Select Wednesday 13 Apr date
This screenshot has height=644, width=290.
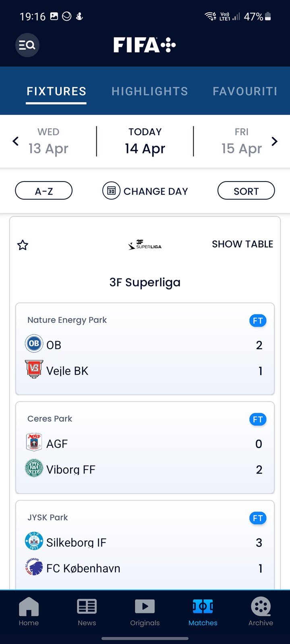pos(48,141)
